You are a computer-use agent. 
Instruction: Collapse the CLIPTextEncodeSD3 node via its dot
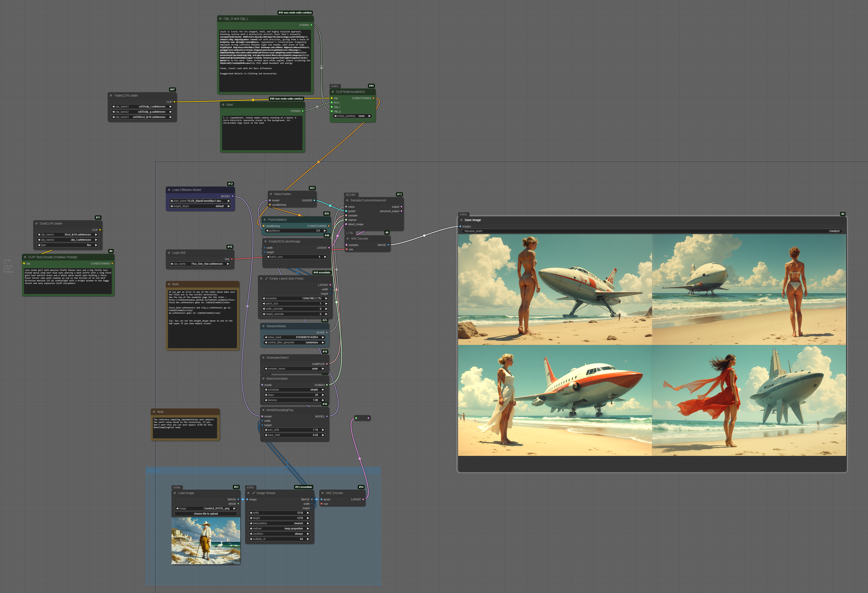333,92
